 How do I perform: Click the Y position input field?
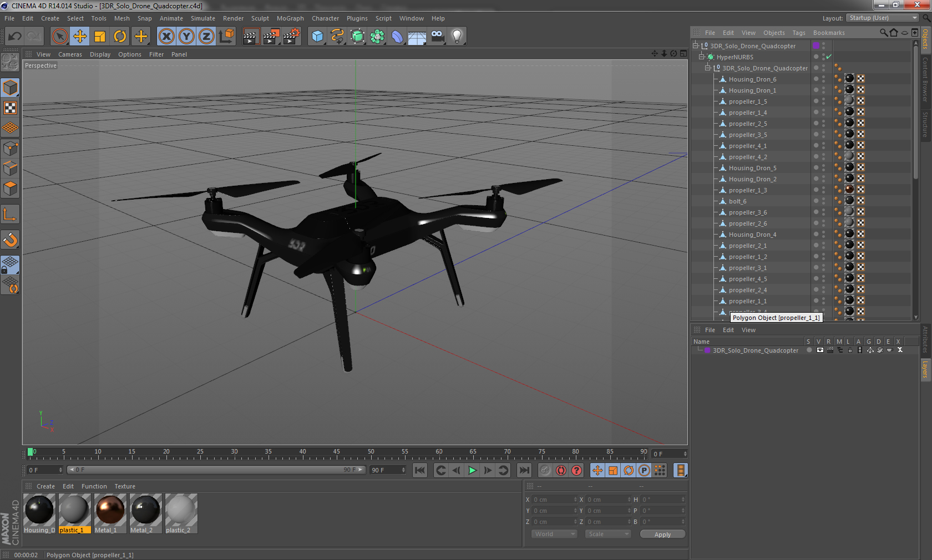click(x=553, y=511)
